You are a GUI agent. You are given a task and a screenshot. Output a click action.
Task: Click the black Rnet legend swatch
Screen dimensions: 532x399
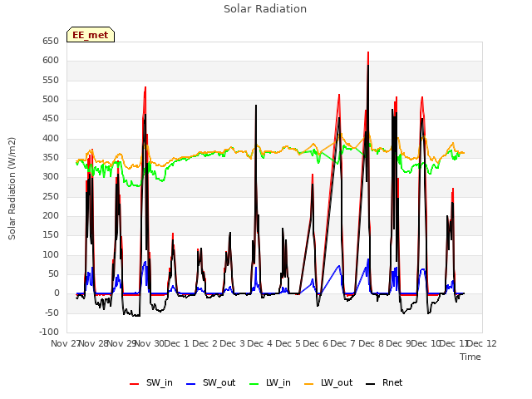(371, 384)
